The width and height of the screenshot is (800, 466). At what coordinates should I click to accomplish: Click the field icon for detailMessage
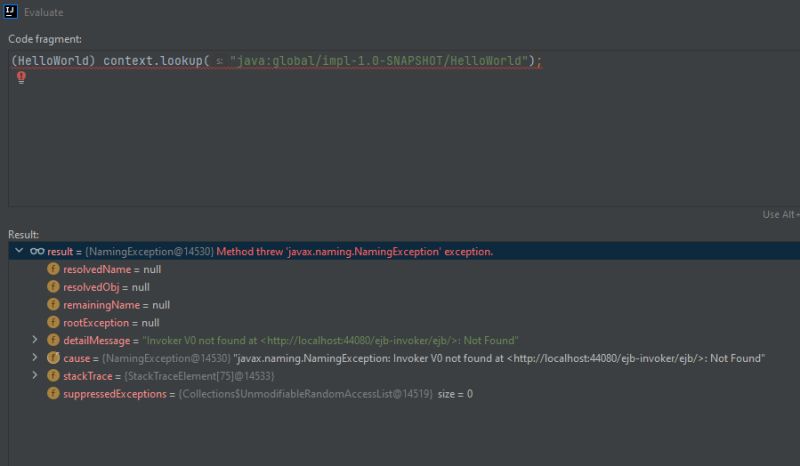pyautogui.click(x=53, y=340)
